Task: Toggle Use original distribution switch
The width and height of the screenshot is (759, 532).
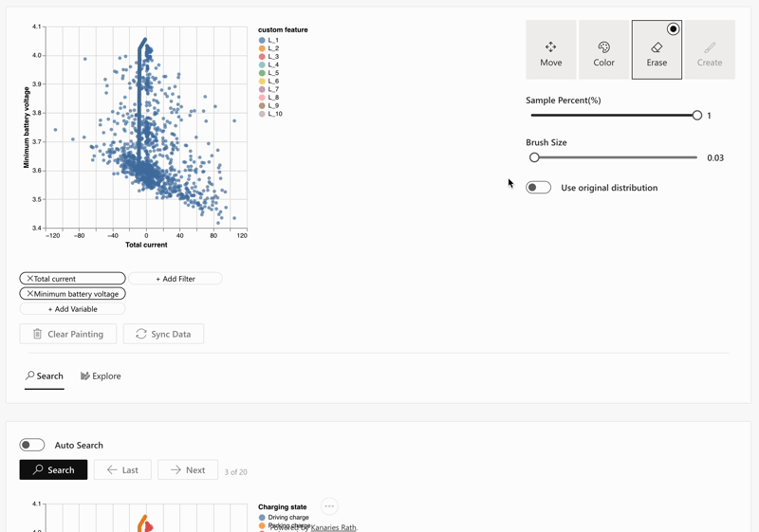Action: click(x=538, y=188)
